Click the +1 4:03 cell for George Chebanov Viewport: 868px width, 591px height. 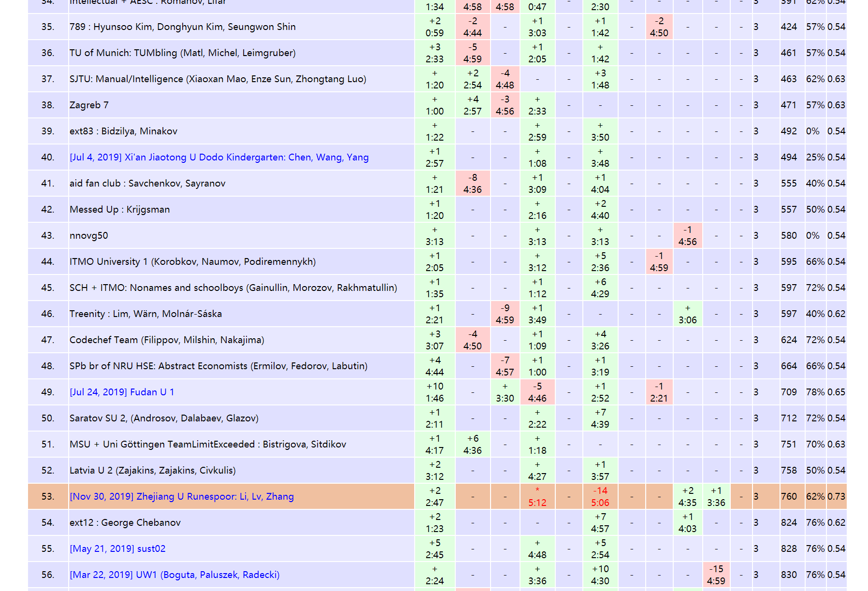pos(687,523)
